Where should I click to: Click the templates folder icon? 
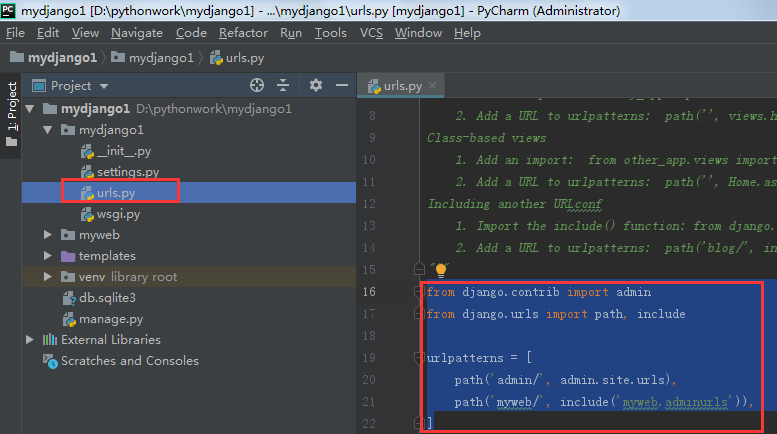point(68,256)
